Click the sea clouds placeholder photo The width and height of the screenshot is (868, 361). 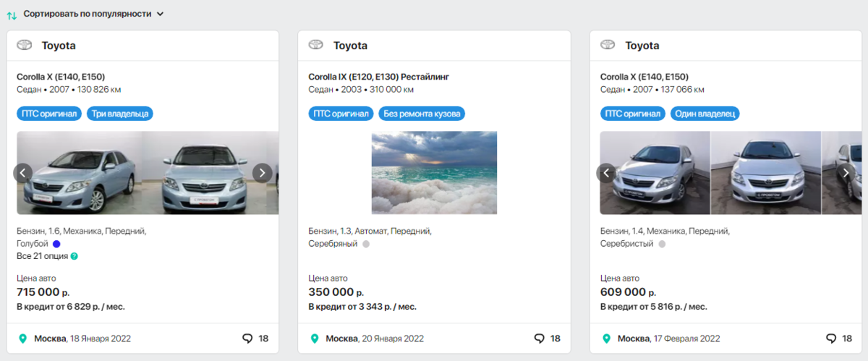coord(434,172)
